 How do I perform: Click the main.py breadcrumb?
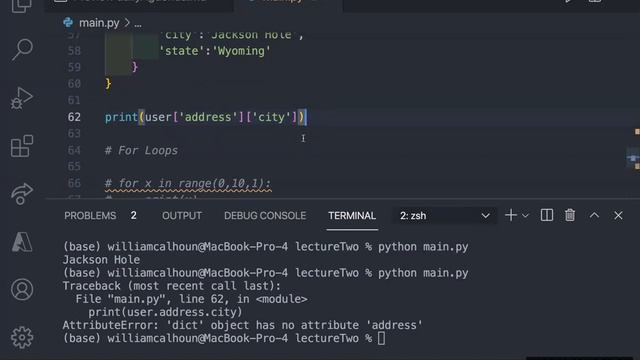(99, 23)
